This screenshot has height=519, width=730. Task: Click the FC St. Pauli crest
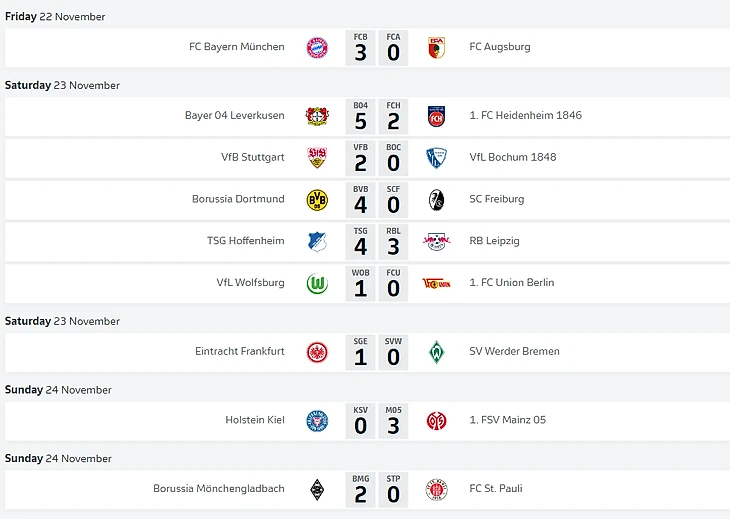click(436, 490)
